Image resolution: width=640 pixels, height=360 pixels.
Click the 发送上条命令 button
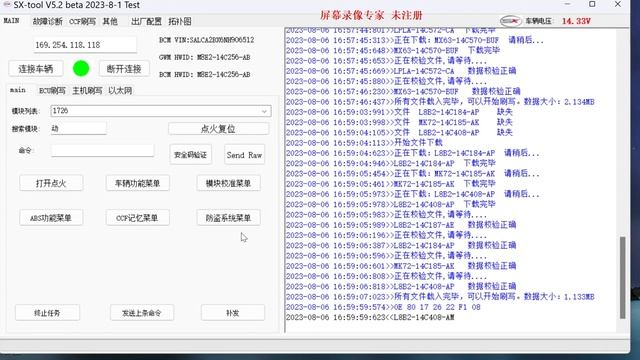coord(142,313)
